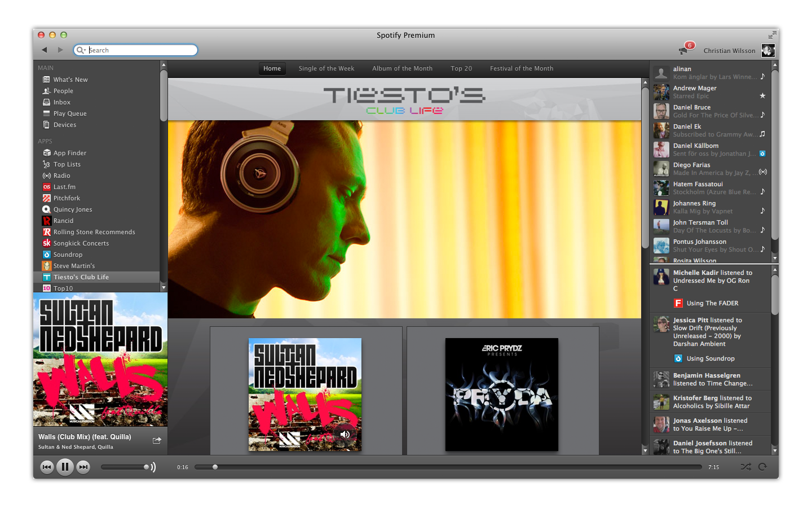Launch App Finder
Image resolution: width=812 pixels, height=508 pixels.
(64, 153)
